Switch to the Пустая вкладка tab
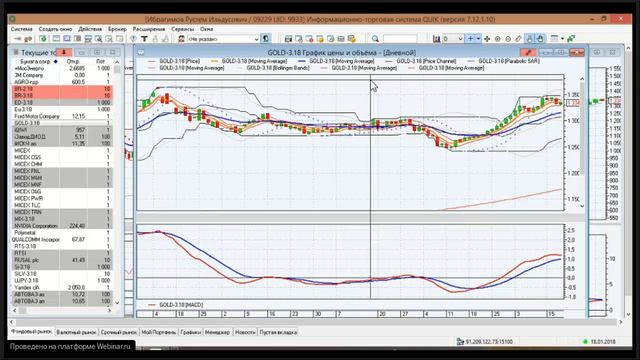Screen dimensions: 640x360 [278, 332]
